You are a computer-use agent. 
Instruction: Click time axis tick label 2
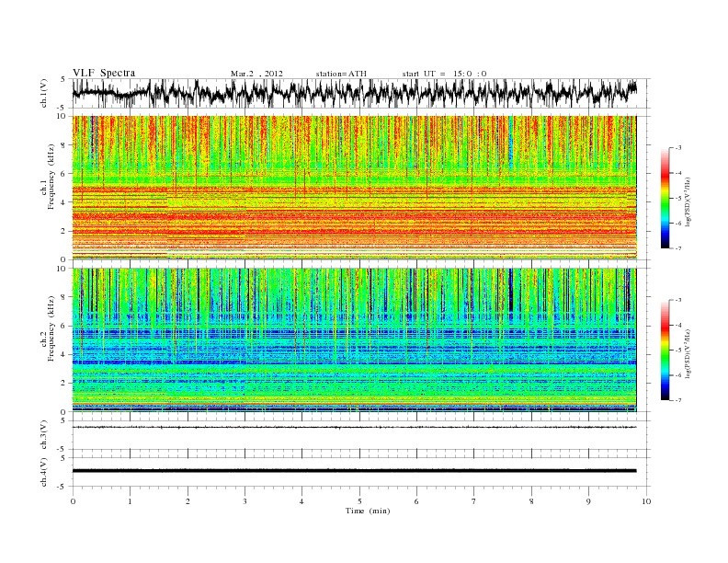tap(188, 501)
